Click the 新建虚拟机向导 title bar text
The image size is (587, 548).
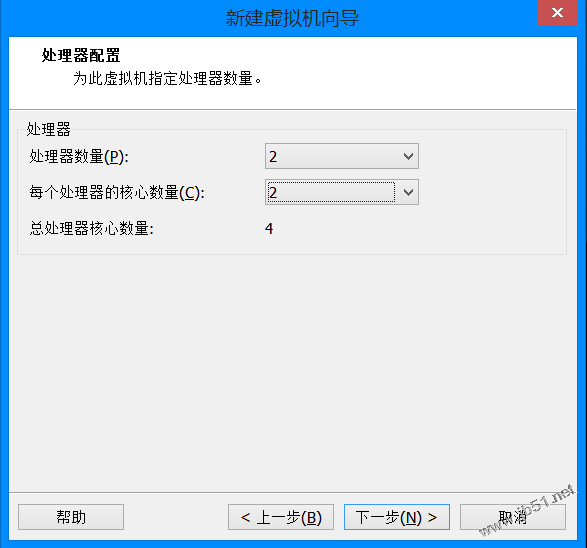pos(292,18)
